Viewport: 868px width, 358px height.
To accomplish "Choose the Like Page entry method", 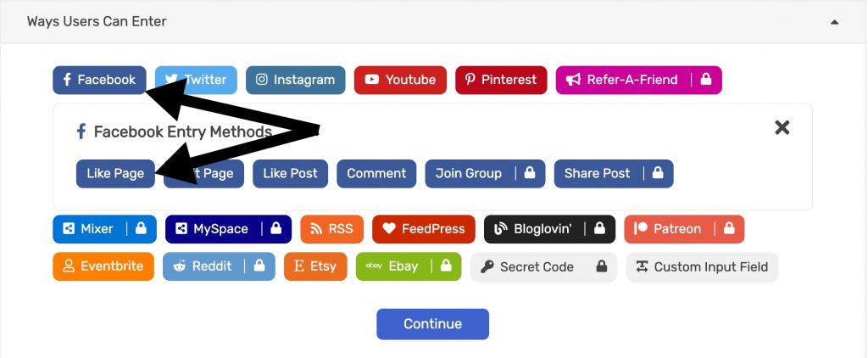I will click(x=115, y=173).
